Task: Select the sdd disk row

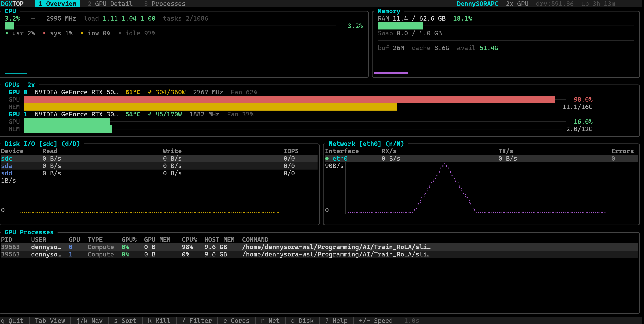Action: point(159,173)
